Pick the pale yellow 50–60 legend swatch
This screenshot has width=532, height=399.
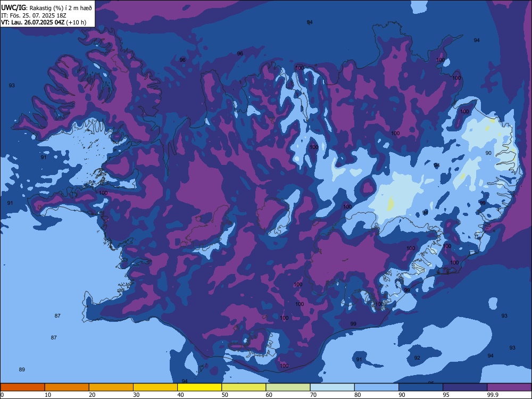(244, 387)
